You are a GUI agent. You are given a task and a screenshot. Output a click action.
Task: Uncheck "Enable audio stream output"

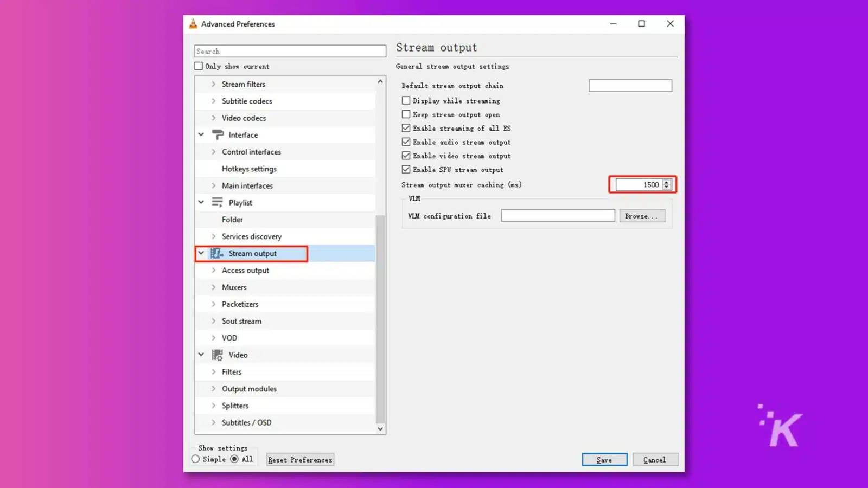pos(406,142)
